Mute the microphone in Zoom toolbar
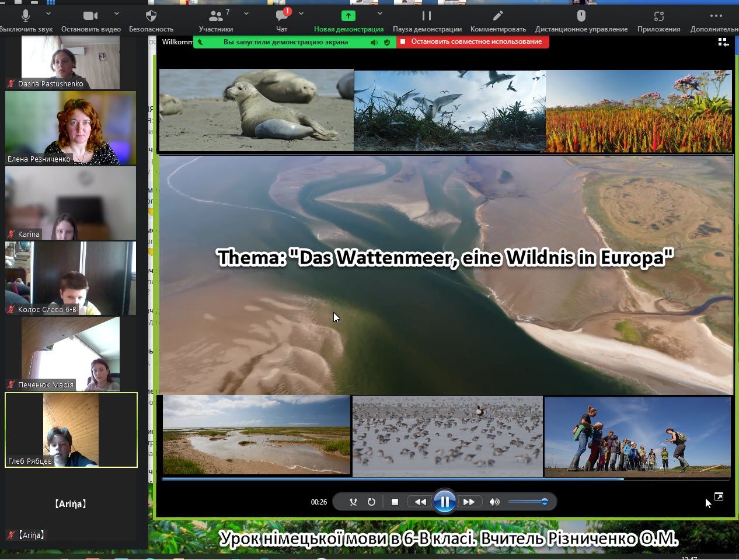The image size is (739, 560). point(26,16)
